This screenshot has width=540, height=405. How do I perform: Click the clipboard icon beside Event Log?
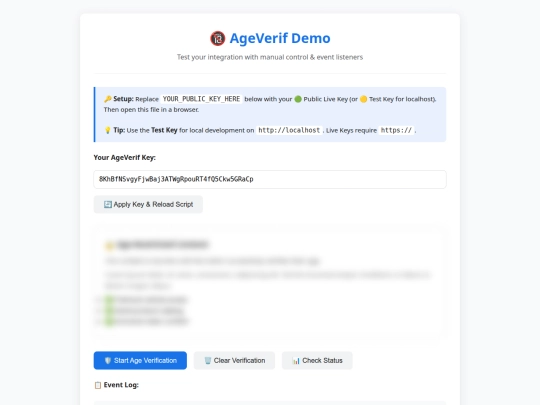[x=98, y=385]
